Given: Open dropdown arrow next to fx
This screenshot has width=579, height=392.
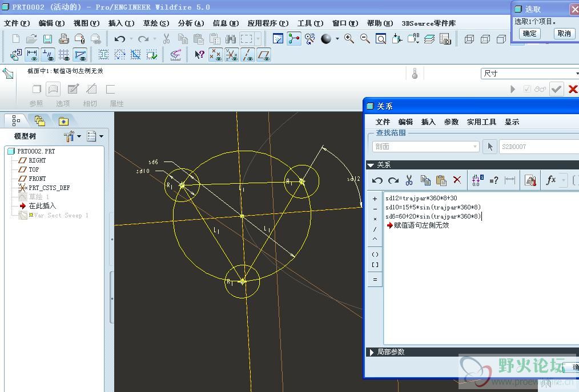Looking at the screenshot, I should point(563,180).
